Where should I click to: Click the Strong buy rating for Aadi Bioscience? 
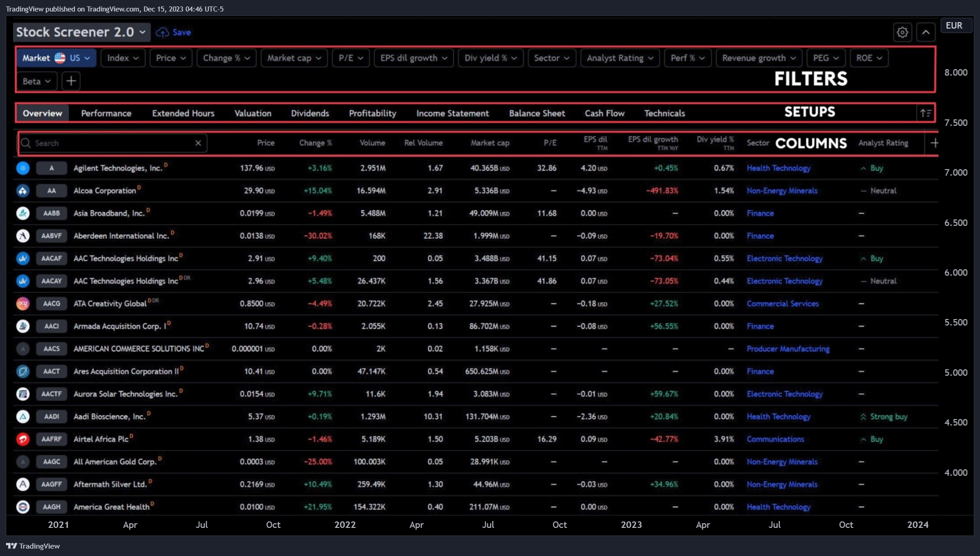884,417
